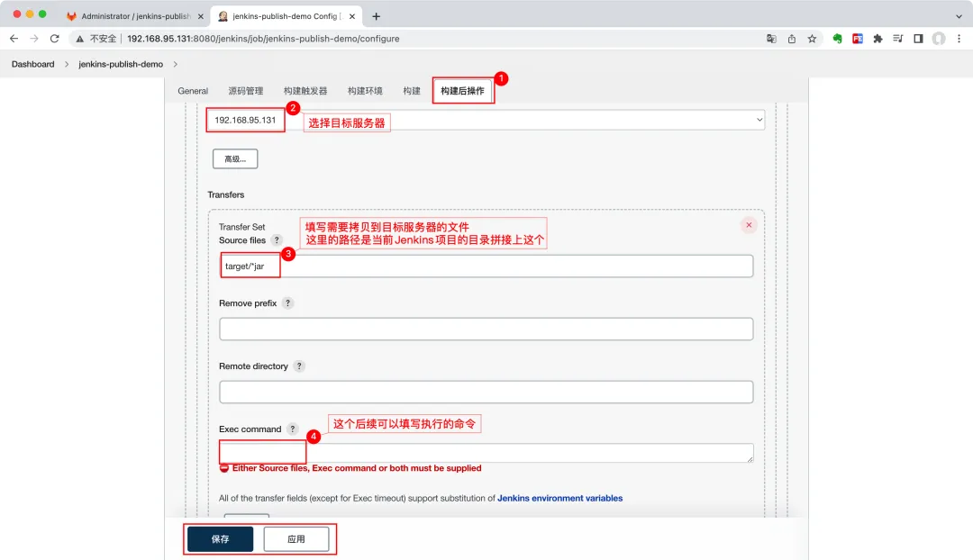Viewport: 973px width, 560px height.
Task: Open the Extensions puzzle icon
Action: (878, 39)
